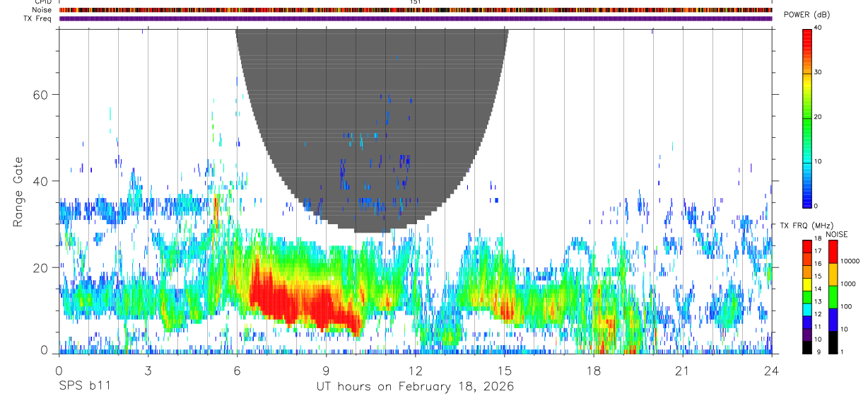
Task: Click the Range Gate axis title
Action: [19, 192]
